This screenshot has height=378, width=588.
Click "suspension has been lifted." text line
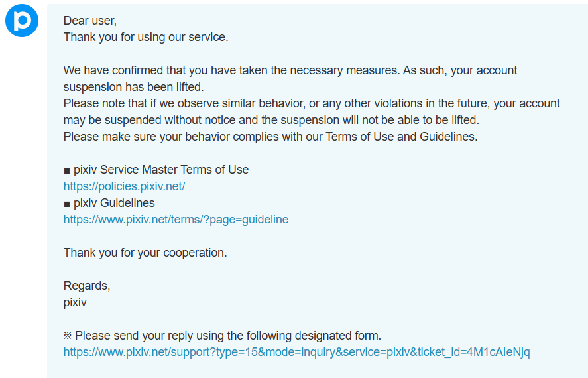tap(133, 87)
